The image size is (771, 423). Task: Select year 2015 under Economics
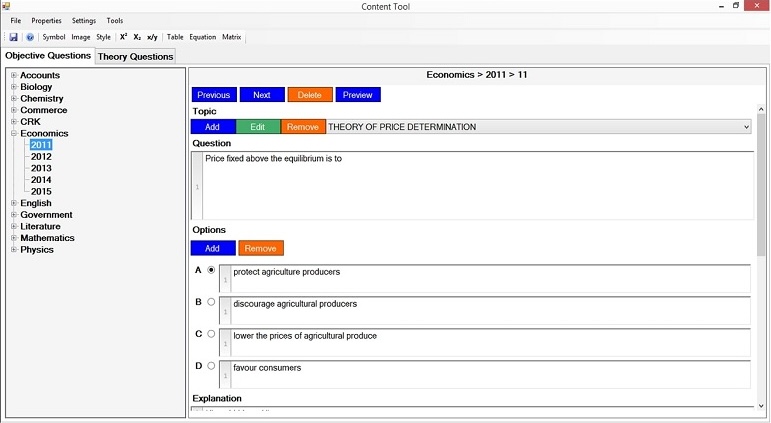click(x=41, y=191)
